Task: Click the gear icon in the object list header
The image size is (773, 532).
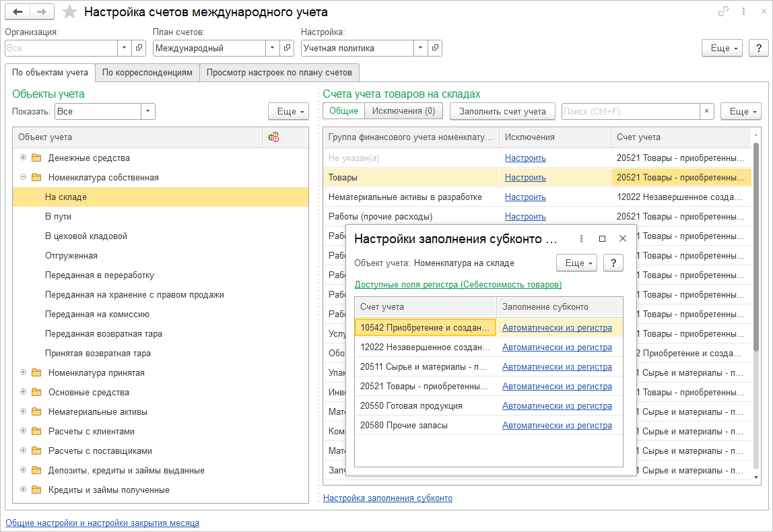Action: 273,137
